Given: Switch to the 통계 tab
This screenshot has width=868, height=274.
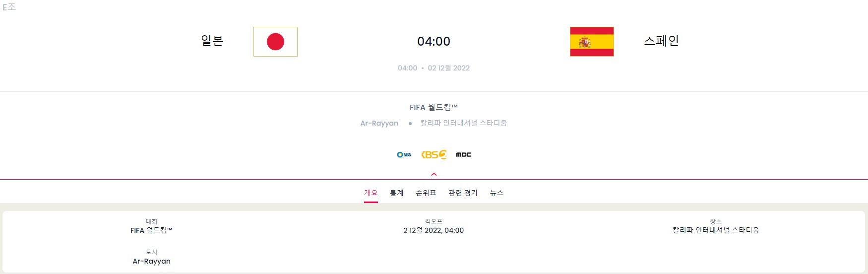Looking at the screenshot, I should pos(397,193).
